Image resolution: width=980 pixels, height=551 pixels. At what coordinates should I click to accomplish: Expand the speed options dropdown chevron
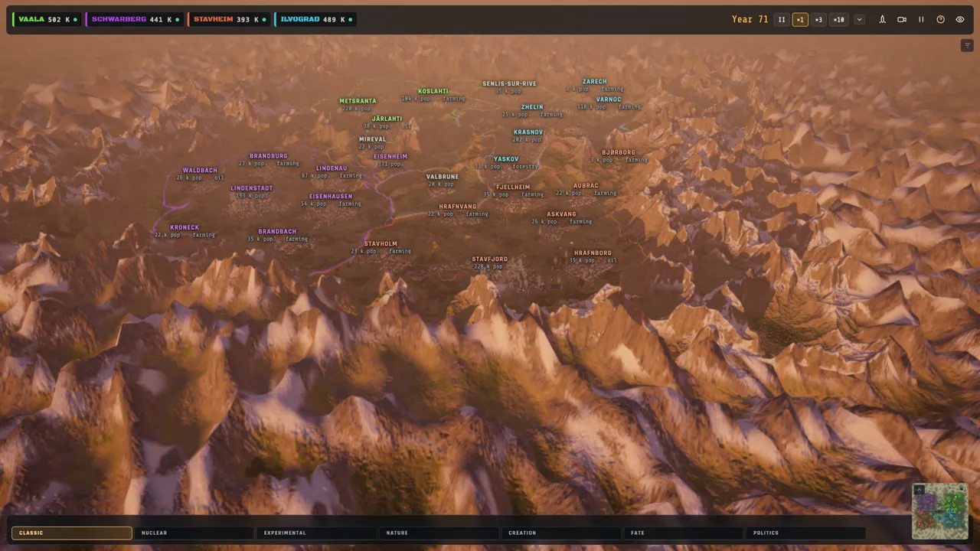(859, 20)
